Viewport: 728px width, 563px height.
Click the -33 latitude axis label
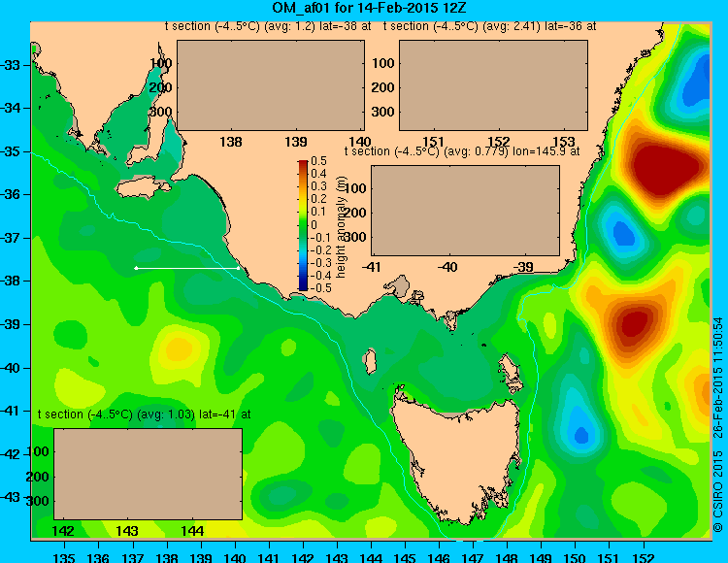click(x=11, y=65)
